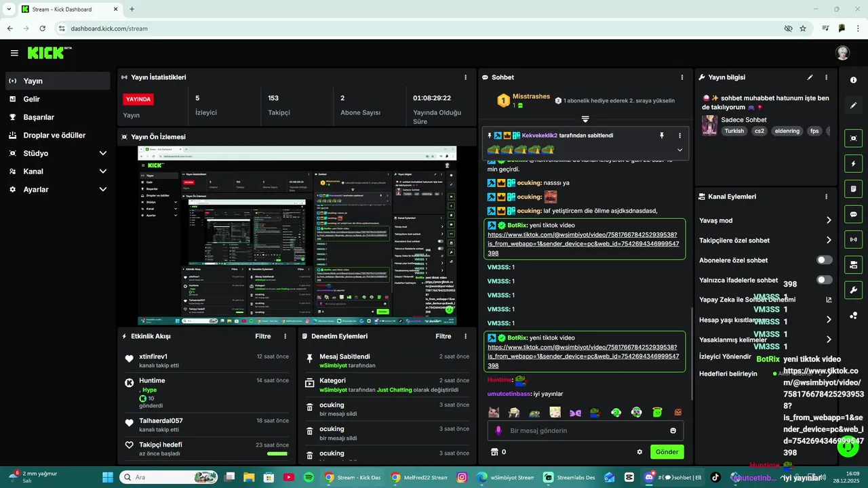Go to Gelir in the left sidebar
This screenshot has width=868, height=488.
(58, 99)
